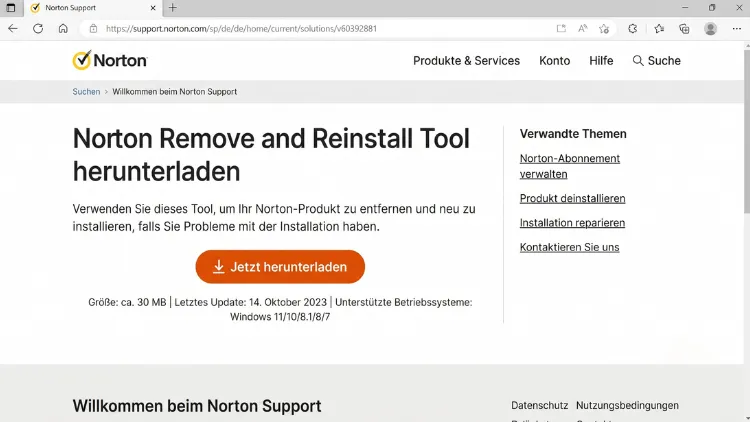
Task: Click the Verwandte Themen heading
Action: tap(573, 133)
